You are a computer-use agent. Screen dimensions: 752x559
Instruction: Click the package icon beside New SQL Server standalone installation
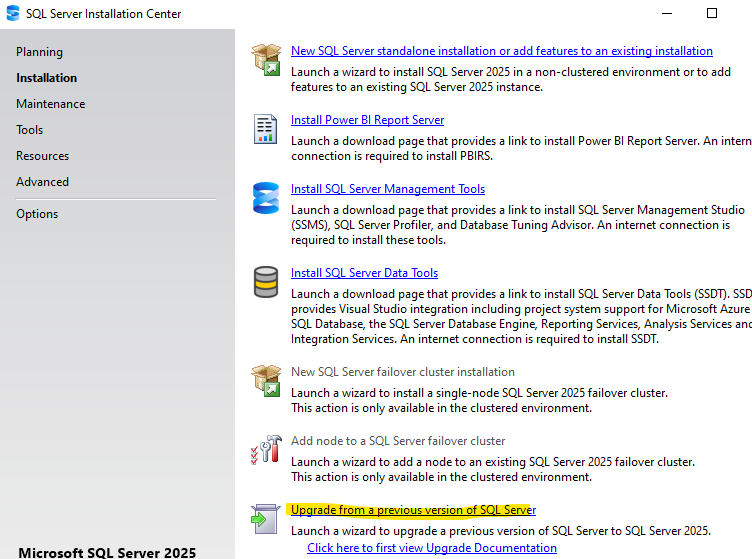point(266,59)
